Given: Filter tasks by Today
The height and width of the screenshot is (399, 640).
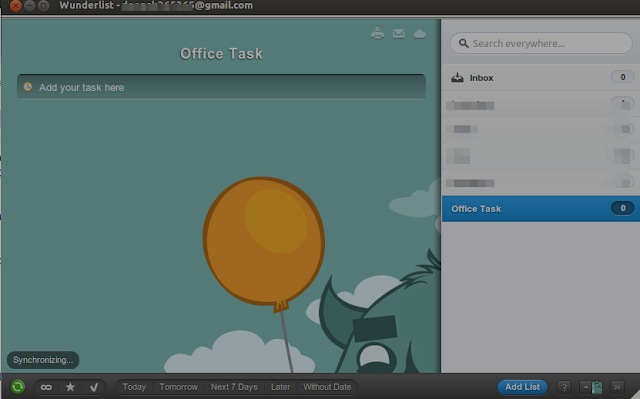Looking at the screenshot, I should click(x=134, y=387).
